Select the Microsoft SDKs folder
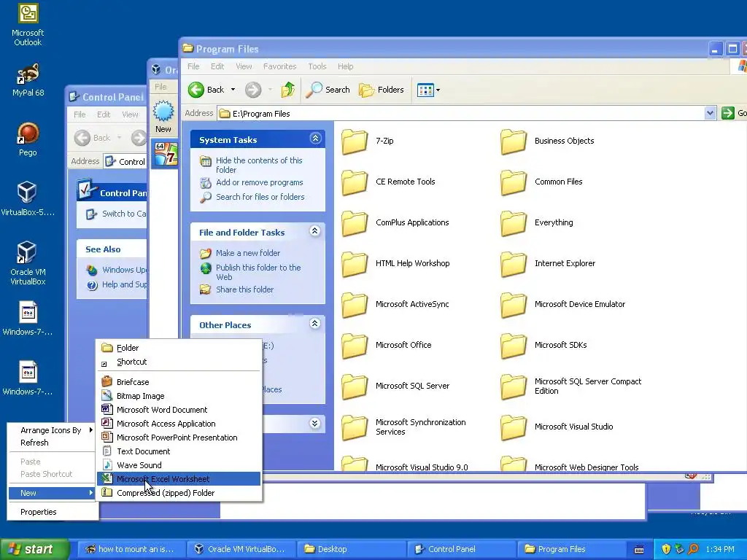Screen dimensions: 747x560 544,345
